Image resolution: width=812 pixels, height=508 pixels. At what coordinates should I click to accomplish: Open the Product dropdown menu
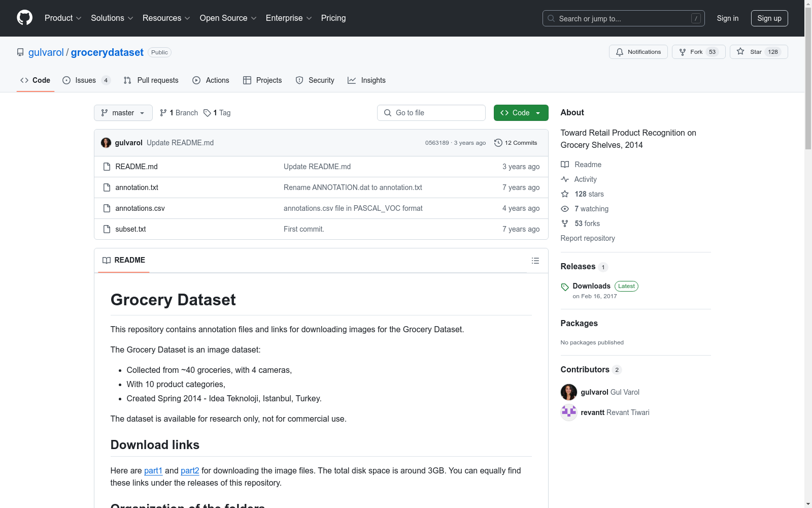tap(63, 18)
